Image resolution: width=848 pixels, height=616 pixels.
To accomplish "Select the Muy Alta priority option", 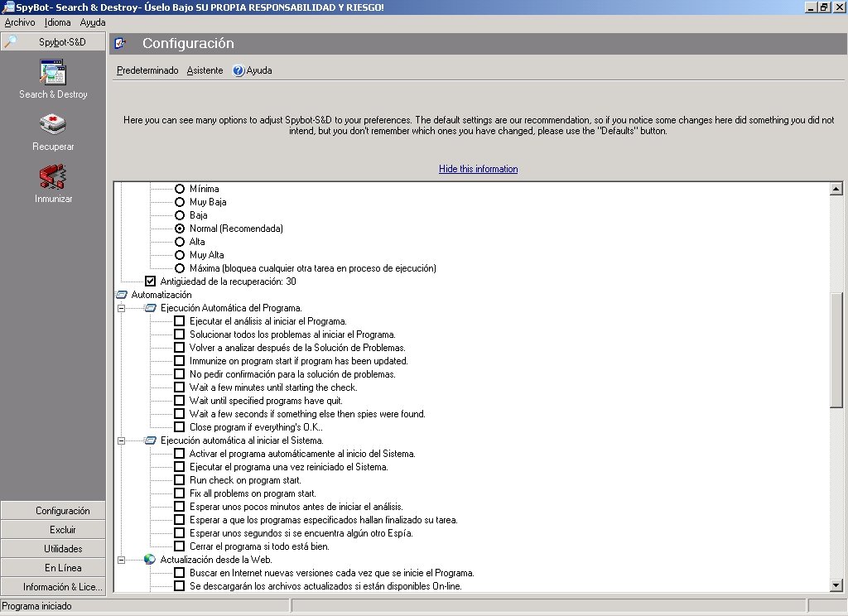I will point(180,255).
